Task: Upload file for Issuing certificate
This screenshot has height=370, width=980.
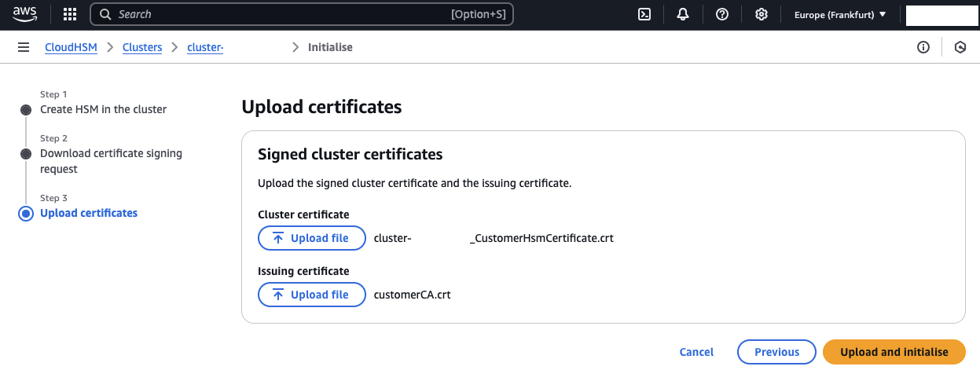Action: 312,295
